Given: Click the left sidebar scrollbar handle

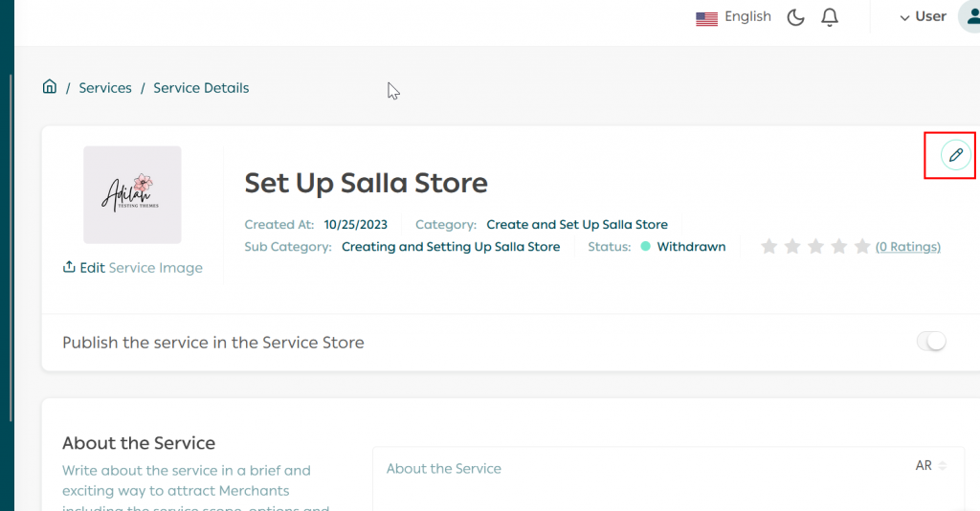Looking at the screenshot, I should pyautogui.click(x=11, y=249).
